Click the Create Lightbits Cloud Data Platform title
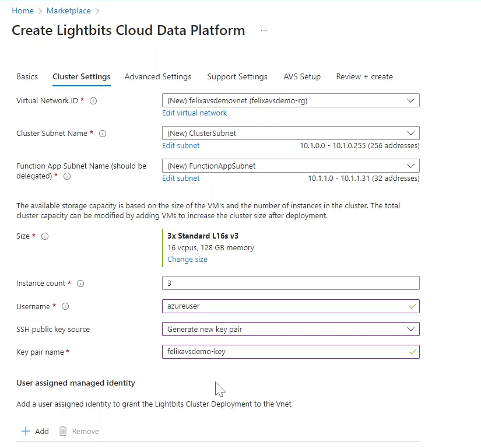 click(128, 30)
